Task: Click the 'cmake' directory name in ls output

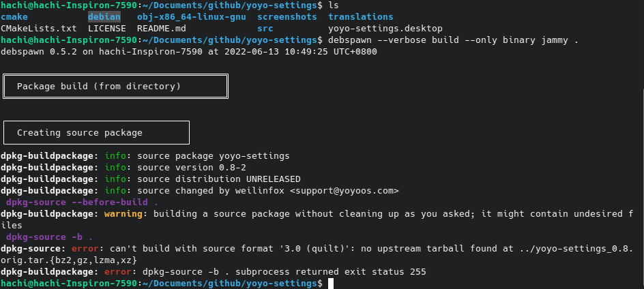Action: point(14,17)
